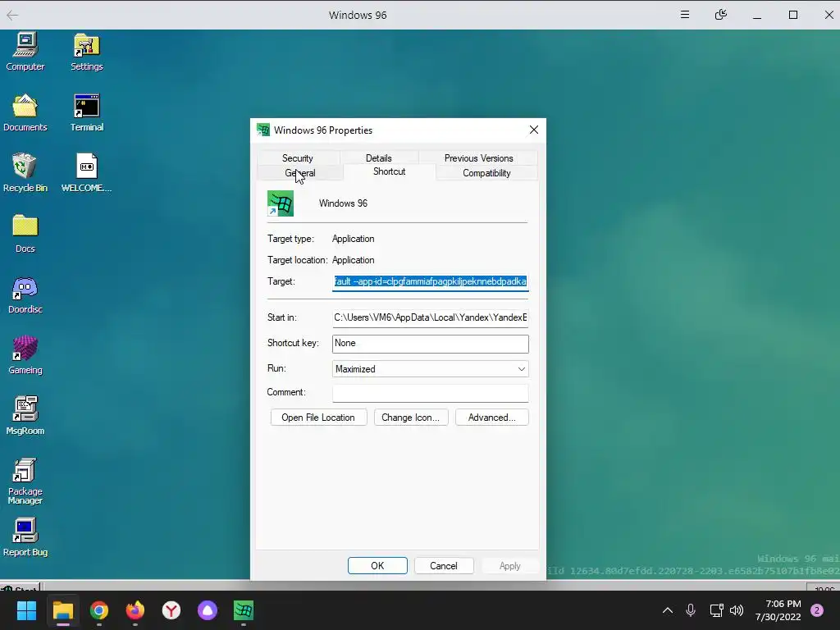Select the Shortcut tab
Viewport: 840px width, 630px height.
(390, 171)
